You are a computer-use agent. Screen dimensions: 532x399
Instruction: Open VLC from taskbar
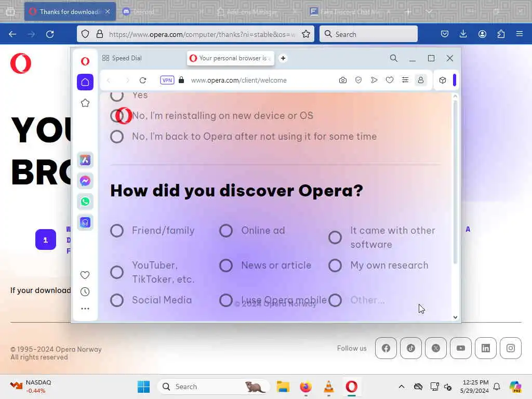click(329, 387)
